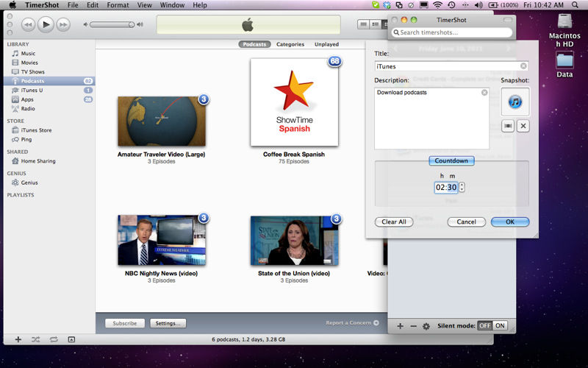Image resolution: width=588 pixels, height=368 pixels.
Task: Click the Title field containing iTunes
Action: (451, 66)
